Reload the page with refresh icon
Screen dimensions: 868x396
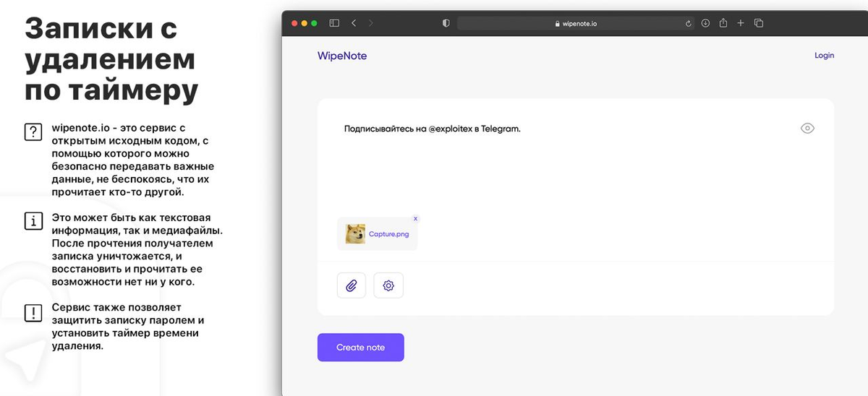tap(689, 23)
